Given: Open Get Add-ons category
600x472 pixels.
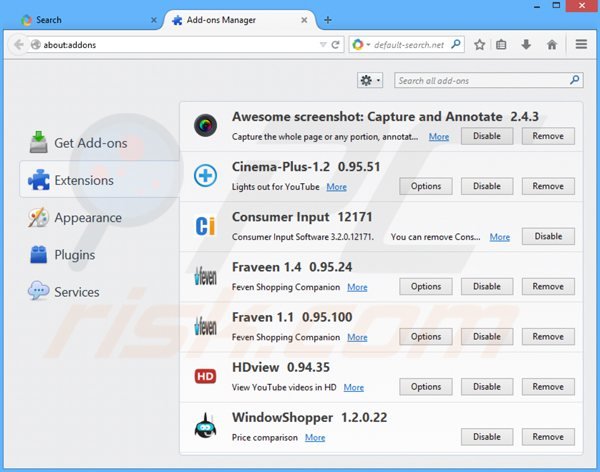Looking at the screenshot, I should coord(99,143).
